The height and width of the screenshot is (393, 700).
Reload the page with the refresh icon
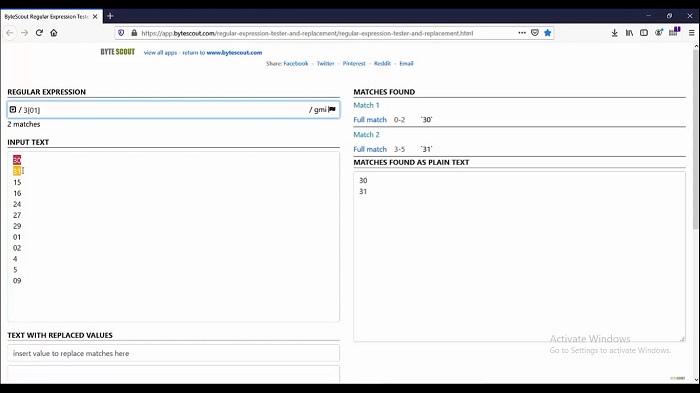39,33
